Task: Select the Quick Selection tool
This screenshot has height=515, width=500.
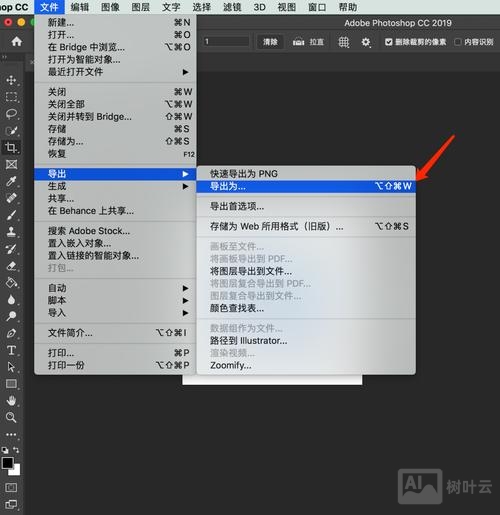Action: pyautogui.click(x=11, y=131)
